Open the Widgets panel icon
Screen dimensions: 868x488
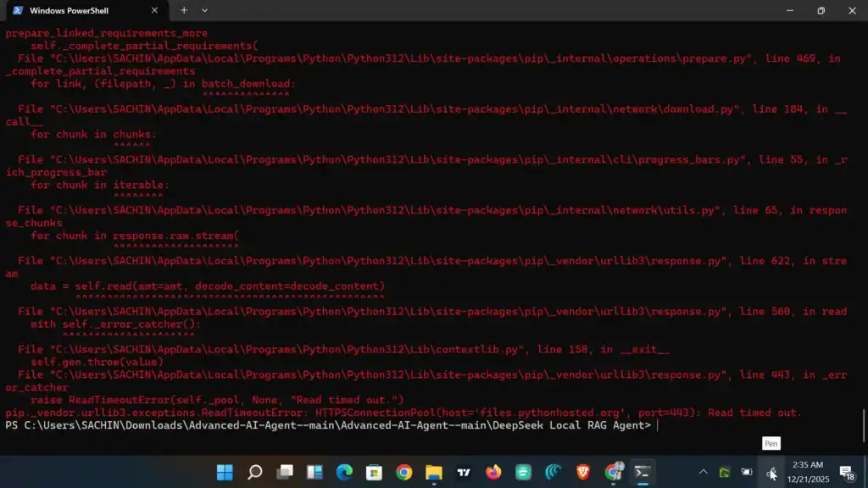click(x=314, y=472)
